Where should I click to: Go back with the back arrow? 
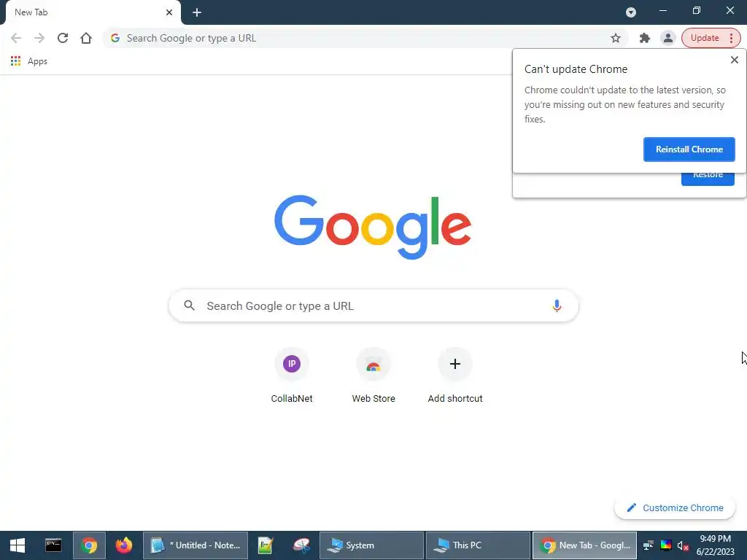click(16, 38)
